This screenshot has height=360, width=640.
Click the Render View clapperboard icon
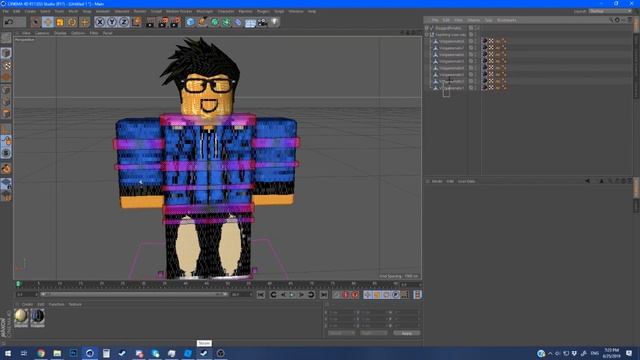[151, 22]
